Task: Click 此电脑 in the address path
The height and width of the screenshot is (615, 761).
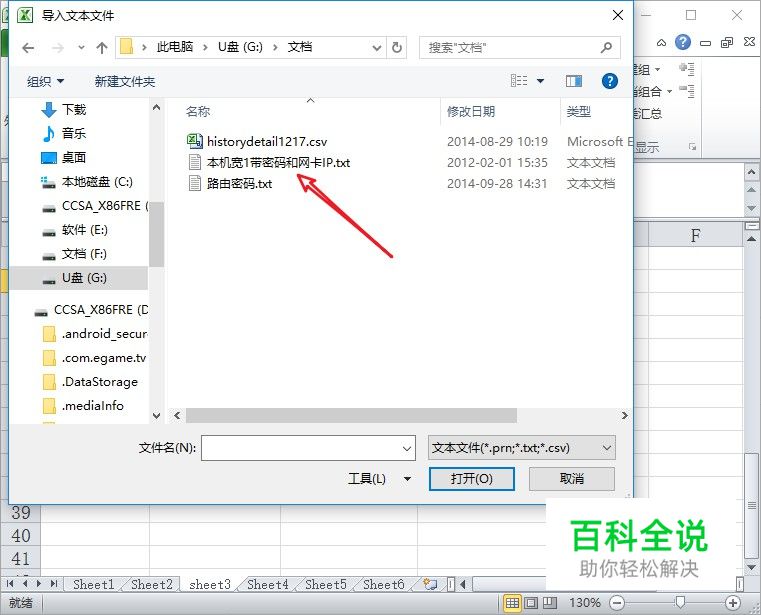Action: [175, 47]
